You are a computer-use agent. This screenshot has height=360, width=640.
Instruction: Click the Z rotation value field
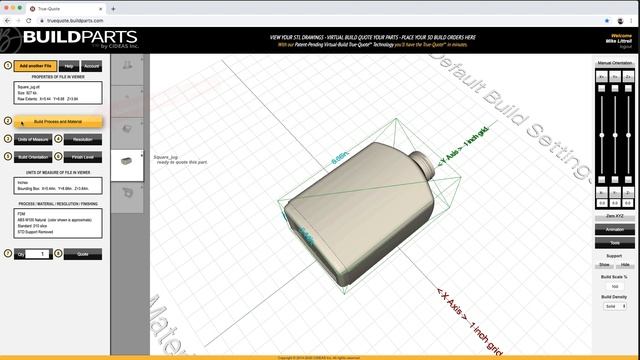point(628,203)
